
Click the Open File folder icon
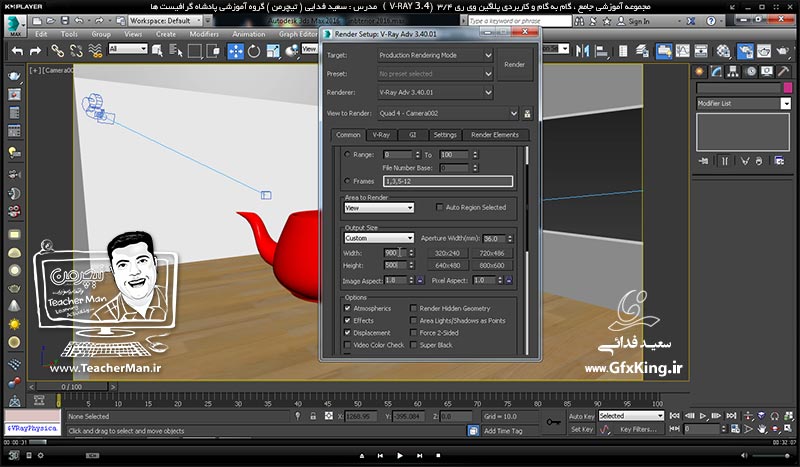pyautogui.click(x=51, y=21)
